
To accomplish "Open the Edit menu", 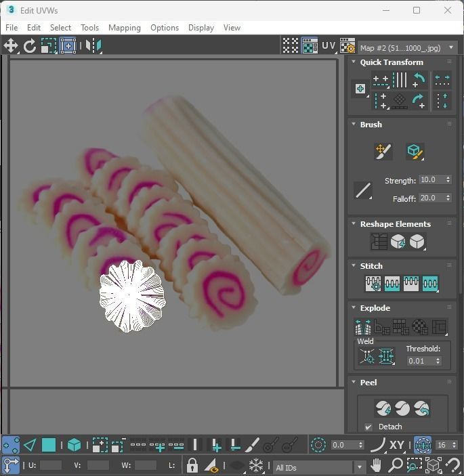I will tap(34, 28).
